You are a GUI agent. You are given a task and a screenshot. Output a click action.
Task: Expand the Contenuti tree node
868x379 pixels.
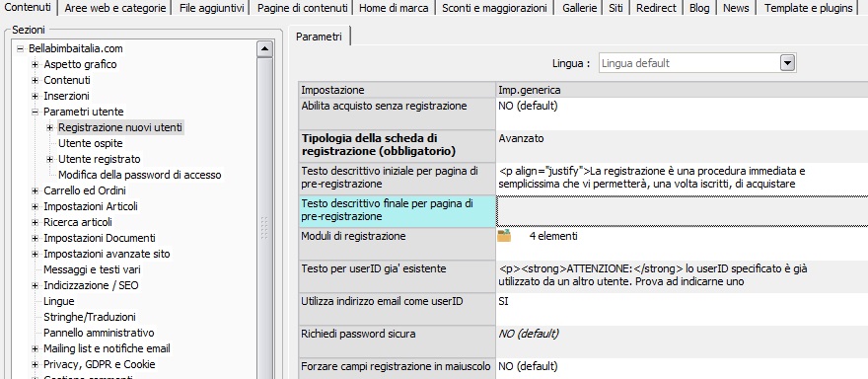click(35, 80)
